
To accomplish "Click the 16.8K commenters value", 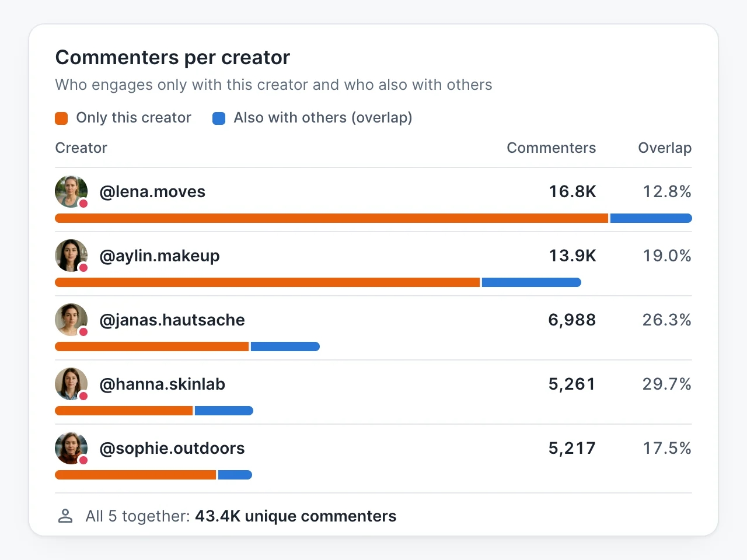I will tap(573, 192).
